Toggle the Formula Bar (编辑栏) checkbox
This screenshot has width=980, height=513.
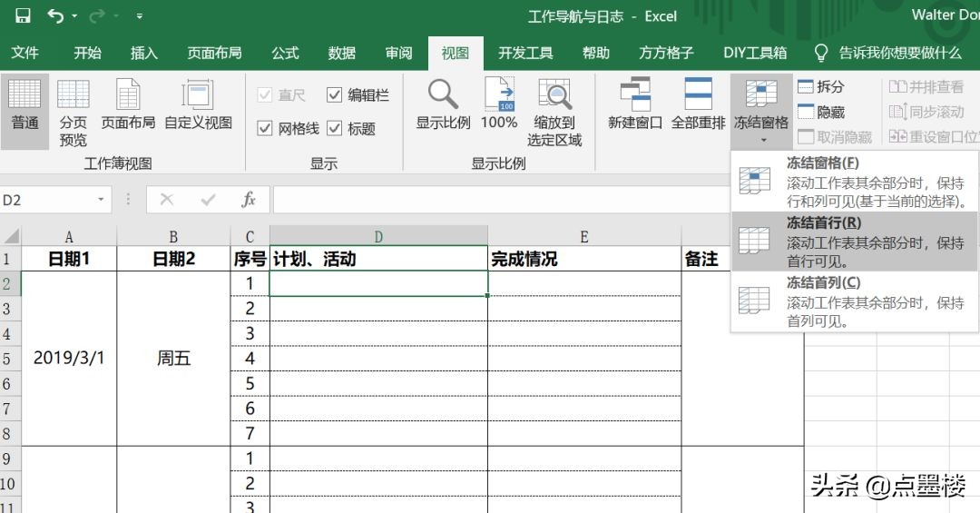tap(334, 94)
